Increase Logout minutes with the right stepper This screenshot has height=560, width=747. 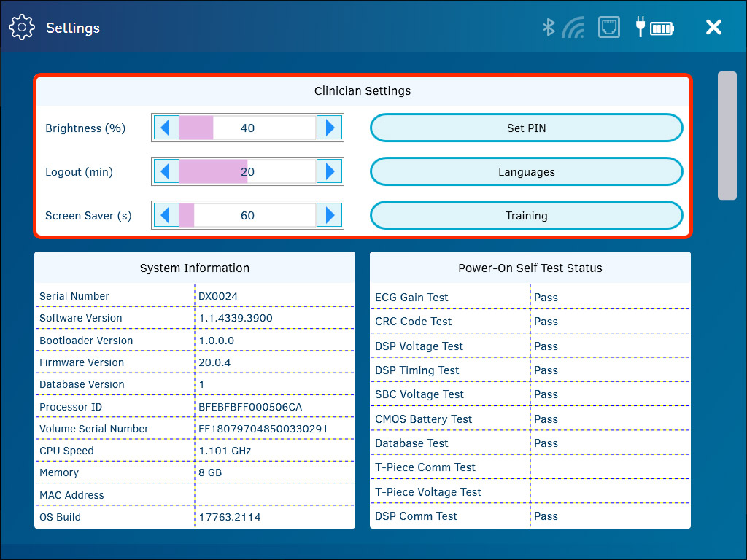330,171
